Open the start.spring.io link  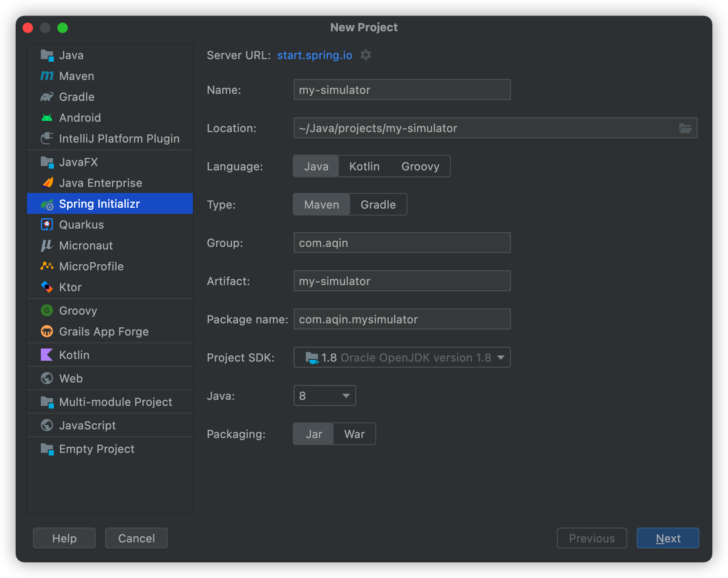tap(315, 55)
